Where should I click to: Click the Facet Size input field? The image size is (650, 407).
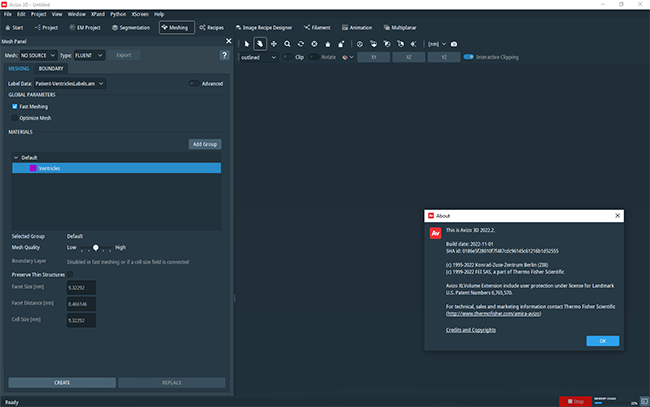[81, 287]
